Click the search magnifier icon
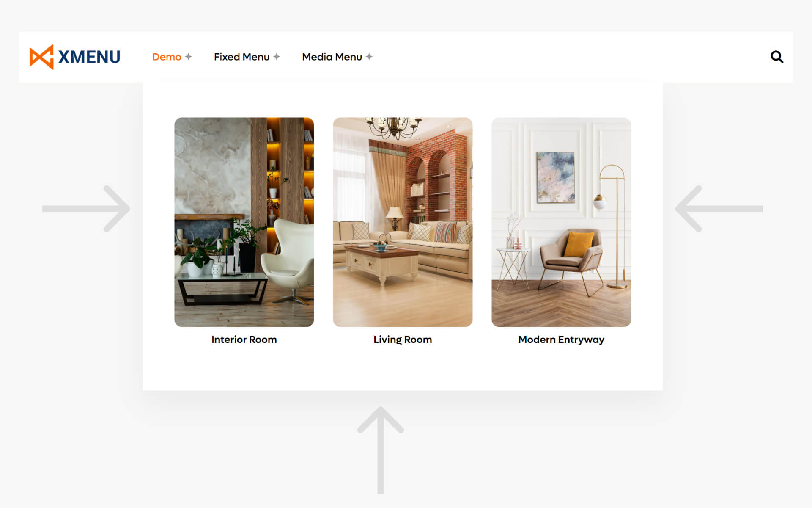This screenshot has height=508, width=812. click(776, 57)
